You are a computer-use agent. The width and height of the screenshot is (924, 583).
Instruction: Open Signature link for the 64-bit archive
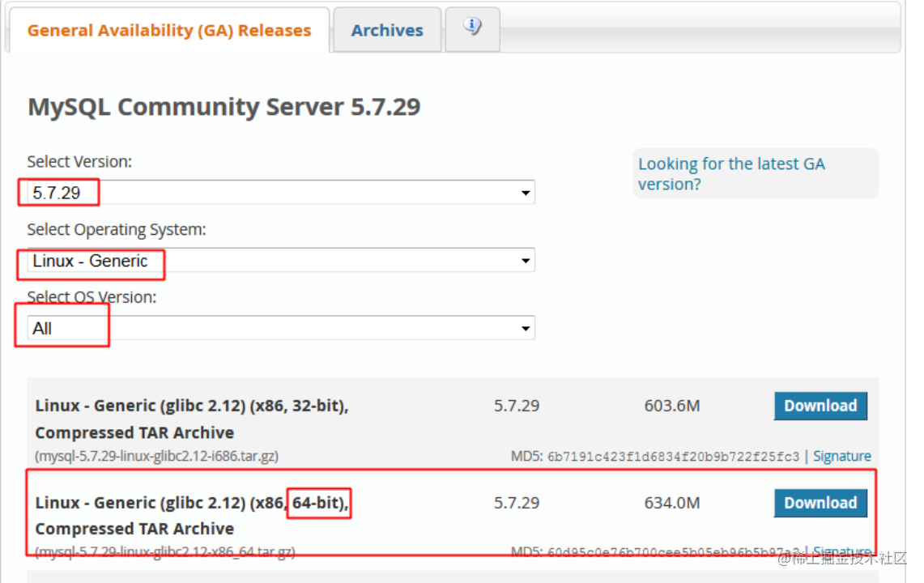(x=842, y=551)
